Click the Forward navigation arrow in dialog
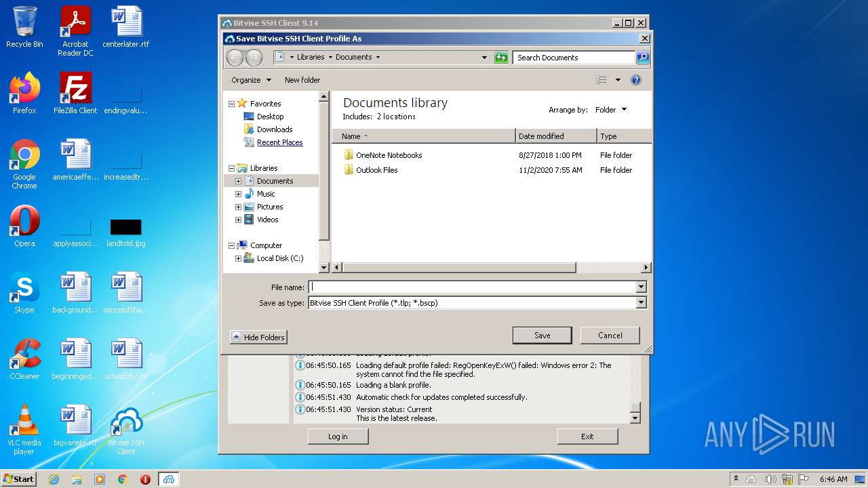Image resolution: width=868 pixels, height=488 pixels. [254, 58]
